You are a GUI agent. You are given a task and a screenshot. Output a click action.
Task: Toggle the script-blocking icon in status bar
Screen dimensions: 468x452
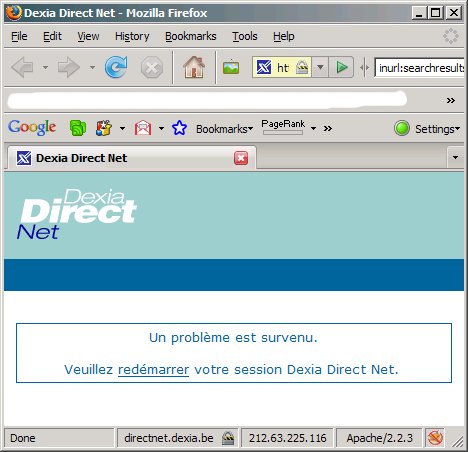[435, 438]
